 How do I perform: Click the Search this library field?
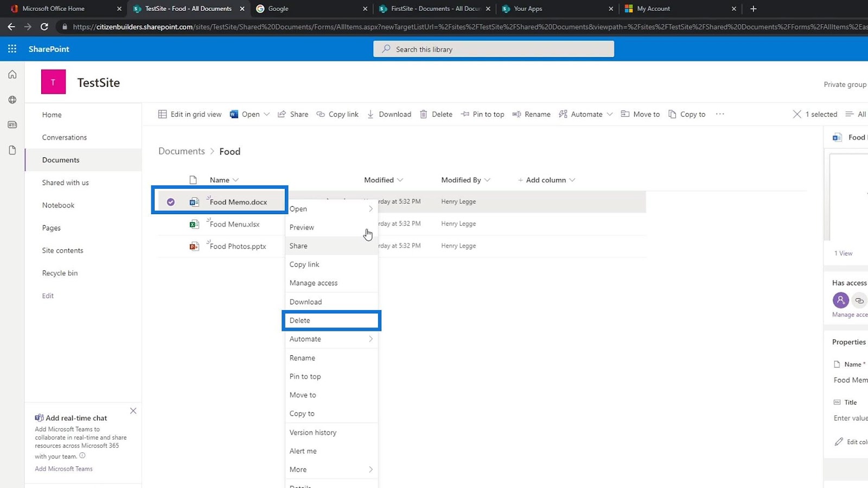click(x=494, y=49)
